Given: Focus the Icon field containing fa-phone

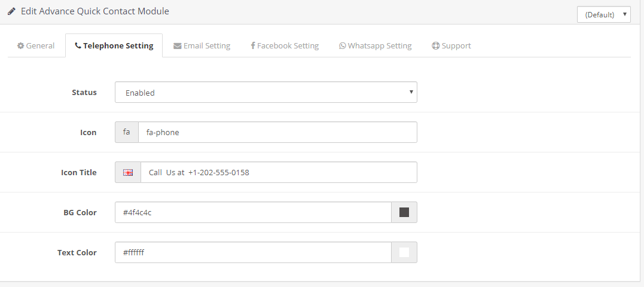Looking at the screenshot, I should [x=277, y=132].
